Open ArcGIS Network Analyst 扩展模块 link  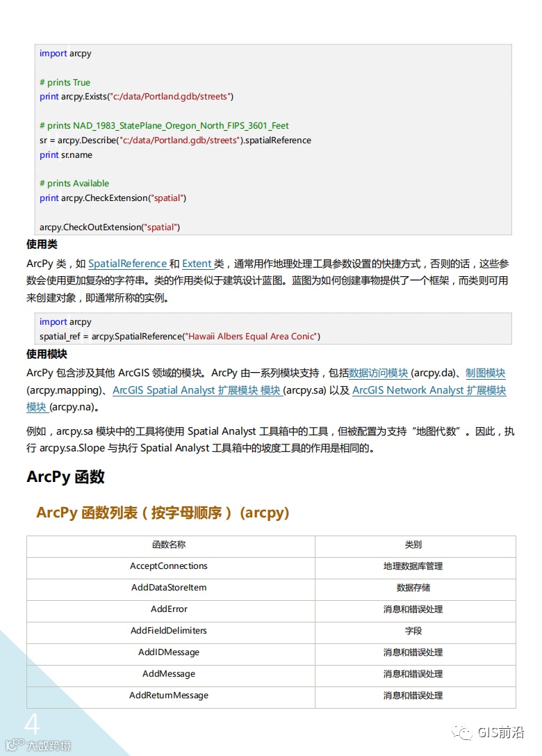pyautogui.click(x=429, y=390)
